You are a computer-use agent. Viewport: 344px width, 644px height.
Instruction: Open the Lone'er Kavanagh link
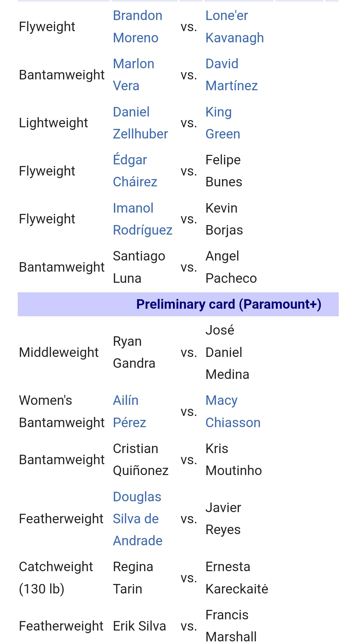234,27
